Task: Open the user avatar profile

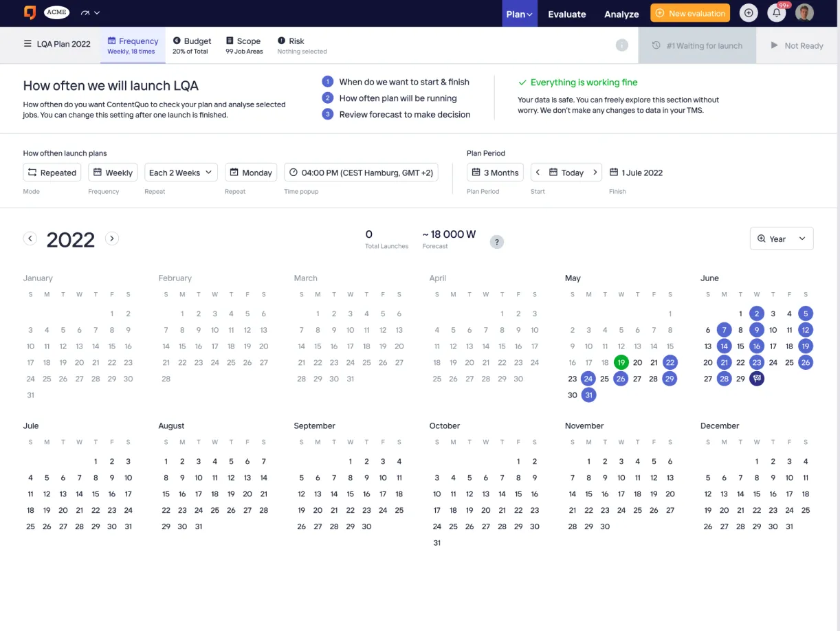Action: click(x=804, y=13)
